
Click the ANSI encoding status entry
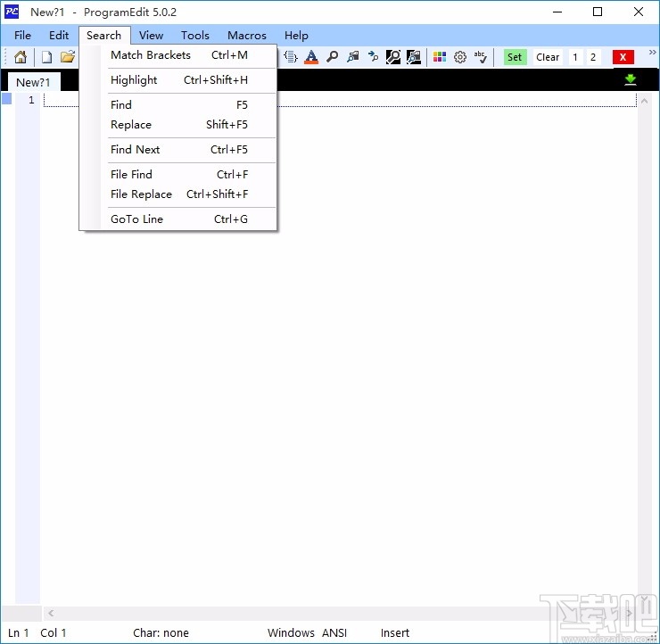[334, 632]
